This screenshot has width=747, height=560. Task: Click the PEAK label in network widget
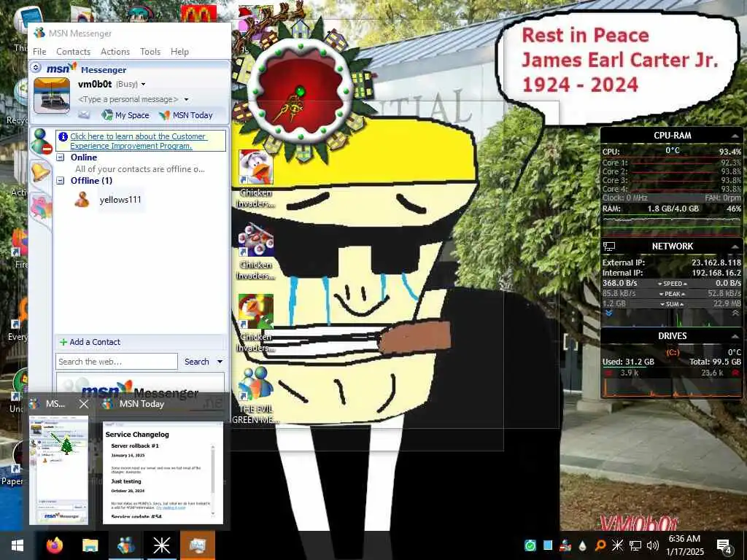pos(672,294)
